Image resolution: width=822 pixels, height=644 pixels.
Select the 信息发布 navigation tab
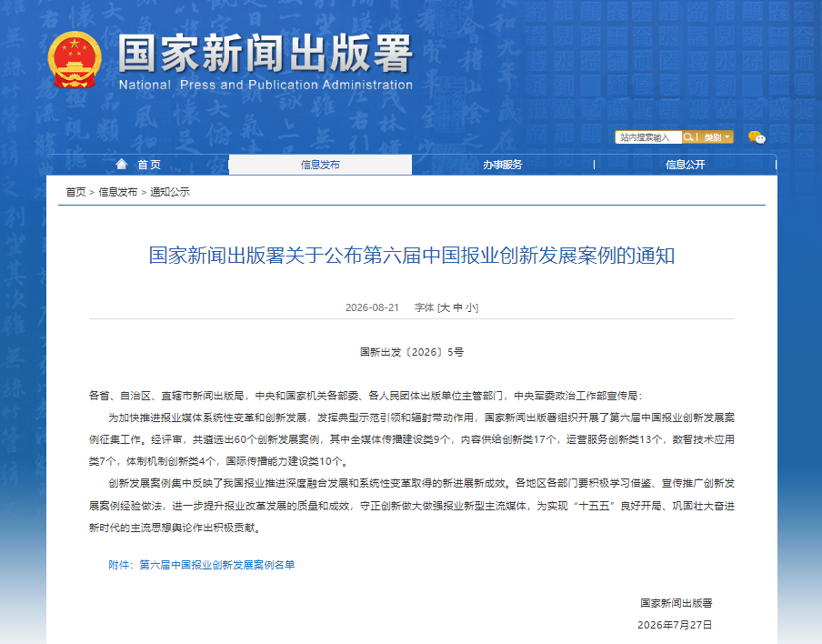(x=320, y=165)
